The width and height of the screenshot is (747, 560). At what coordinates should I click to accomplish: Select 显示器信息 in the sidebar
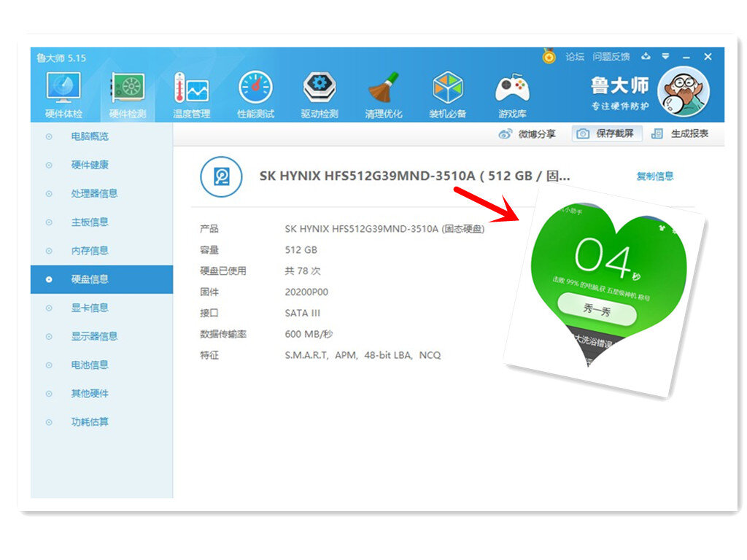[x=101, y=337]
